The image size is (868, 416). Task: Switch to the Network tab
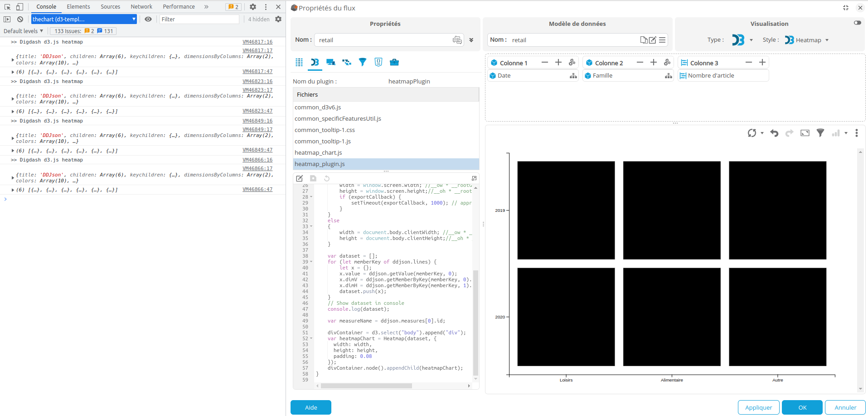(141, 7)
